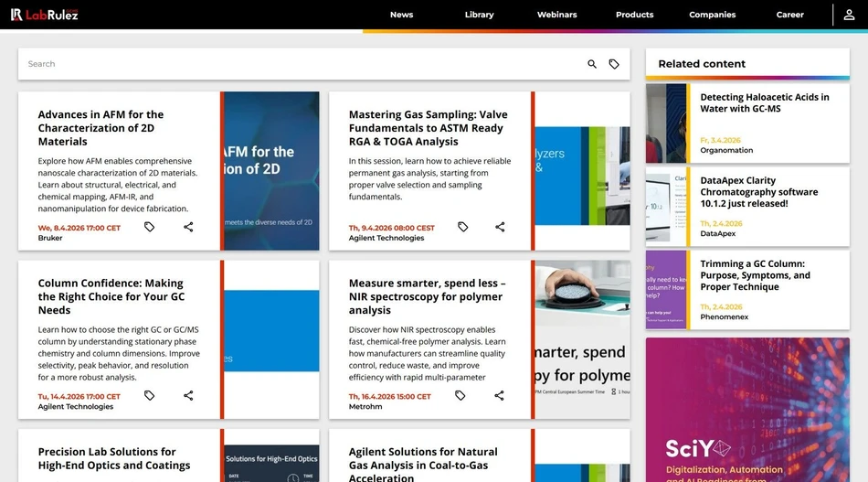Click tag icon on Mastering Gas Sampling card
The height and width of the screenshot is (482, 868).
click(x=462, y=227)
